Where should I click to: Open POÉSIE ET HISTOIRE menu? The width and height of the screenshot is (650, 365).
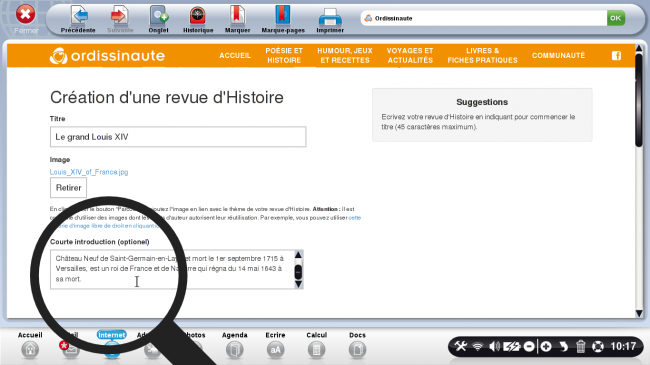tap(284, 56)
